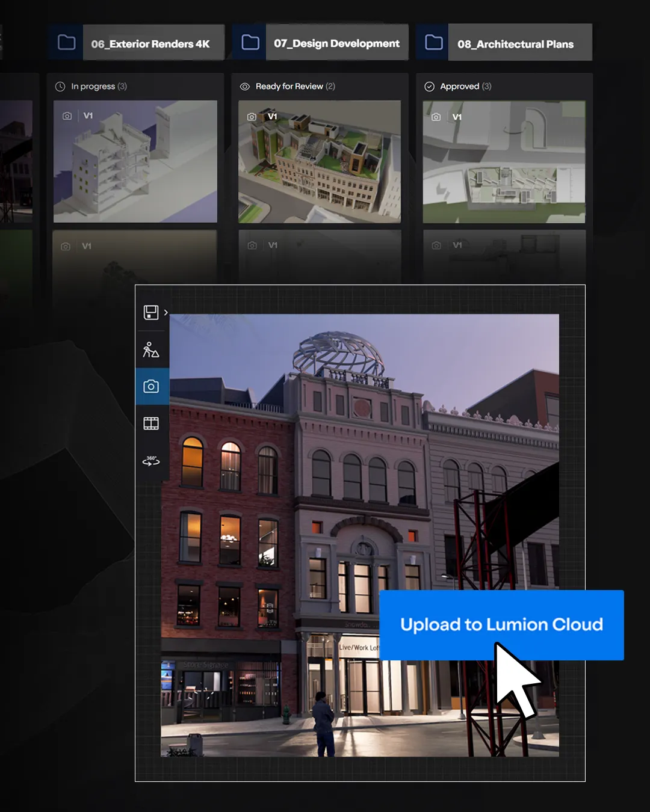The height and width of the screenshot is (812, 650).
Task: Open Build mode with the worker icon
Action: click(x=151, y=349)
